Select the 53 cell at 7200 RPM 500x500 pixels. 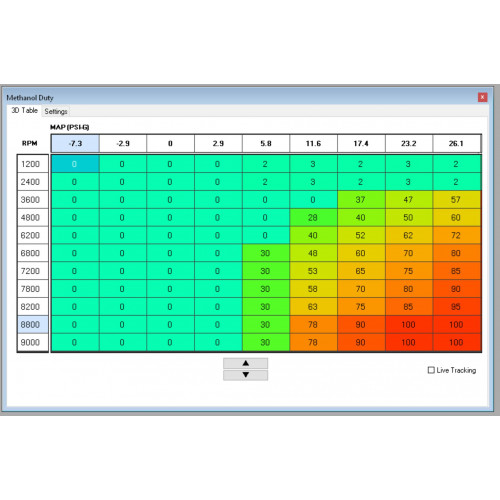(x=313, y=271)
